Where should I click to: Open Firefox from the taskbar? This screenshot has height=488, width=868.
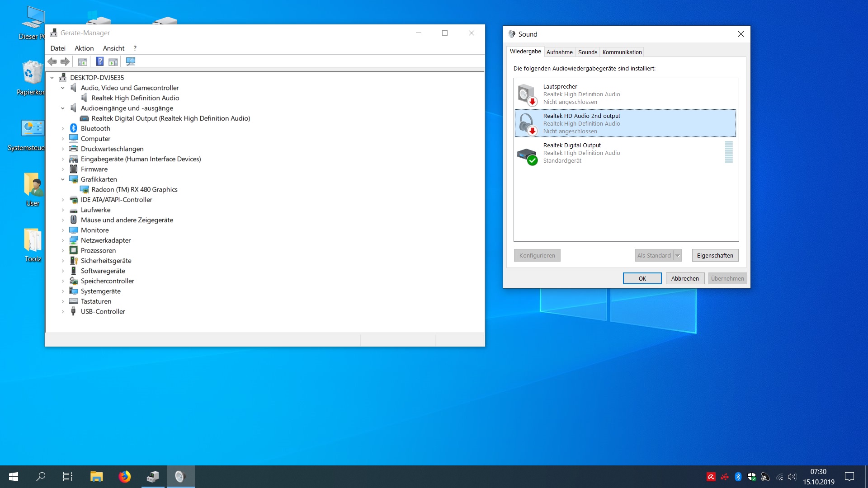point(124,476)
